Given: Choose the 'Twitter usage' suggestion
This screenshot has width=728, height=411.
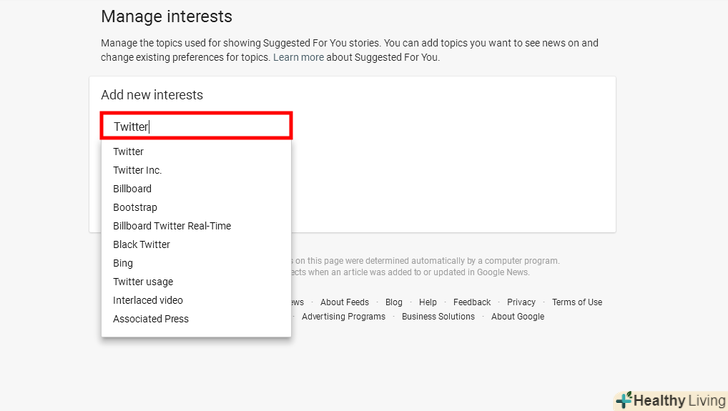Looking at the screenshot, I should (x=143, y=282).
